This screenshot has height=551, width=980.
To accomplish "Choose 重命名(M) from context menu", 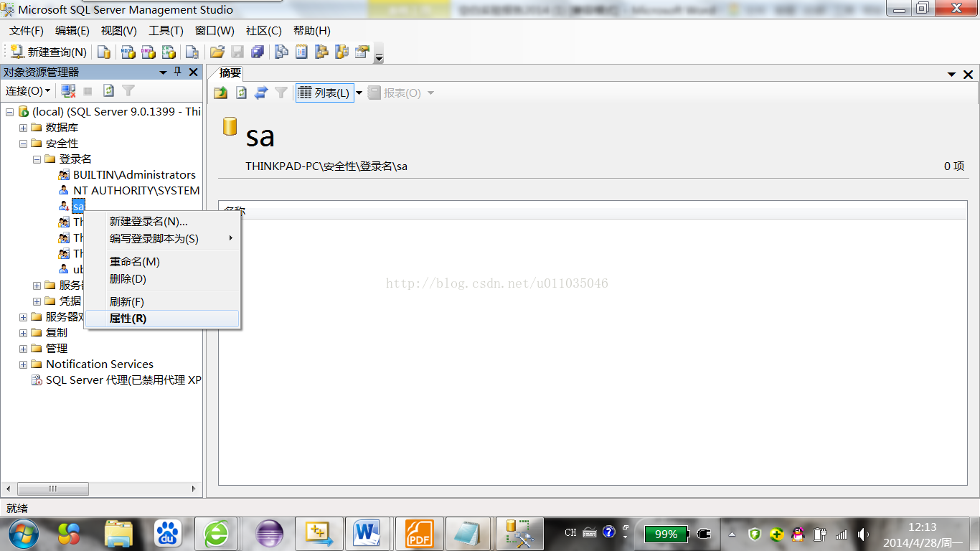I will tap(162, 262).
